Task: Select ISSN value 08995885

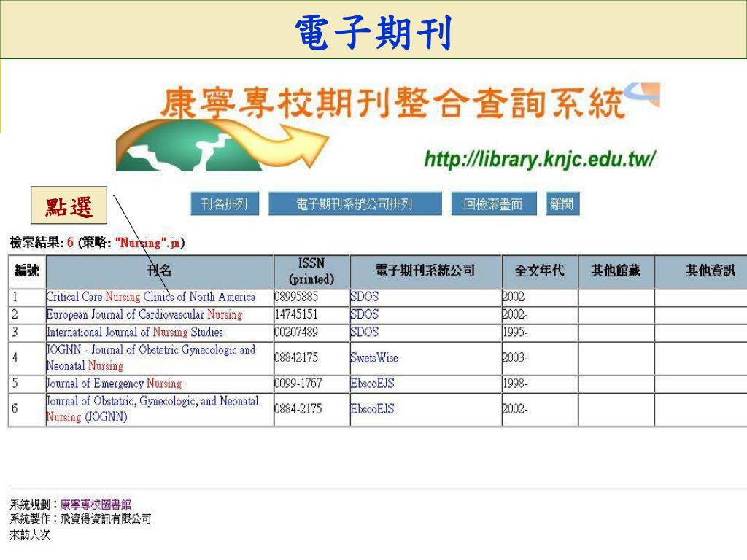Action: pos(296,297)
